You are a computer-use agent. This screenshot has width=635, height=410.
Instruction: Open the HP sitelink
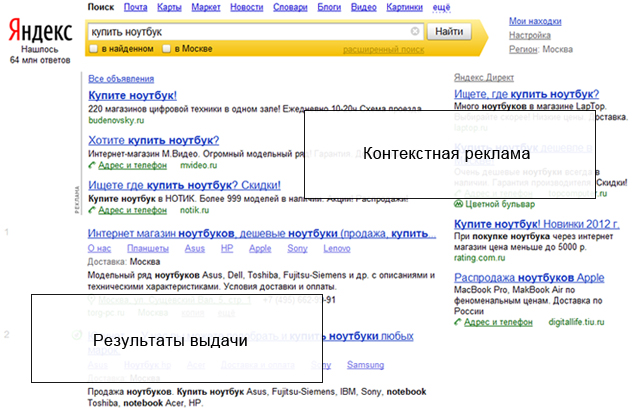[227, 248]
